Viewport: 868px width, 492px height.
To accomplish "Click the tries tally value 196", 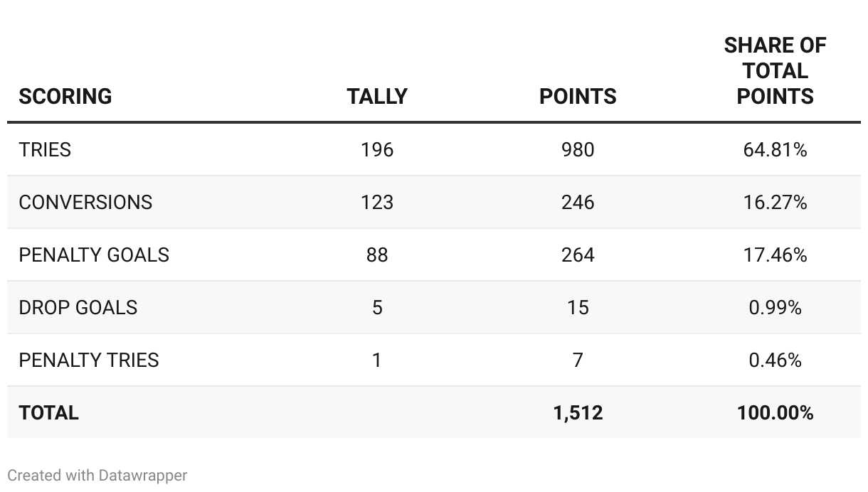I will [x=376, y=150].
